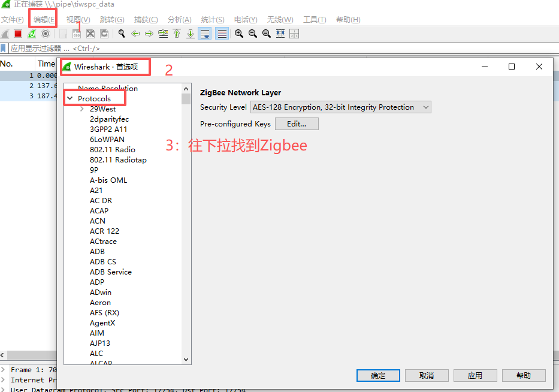
Task: Confirm preferences with 确定 button
Action: [x=378, y=376]
